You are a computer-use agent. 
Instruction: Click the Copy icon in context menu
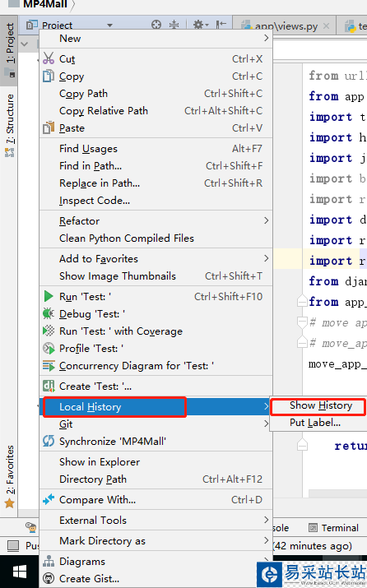tap(49, 76)
